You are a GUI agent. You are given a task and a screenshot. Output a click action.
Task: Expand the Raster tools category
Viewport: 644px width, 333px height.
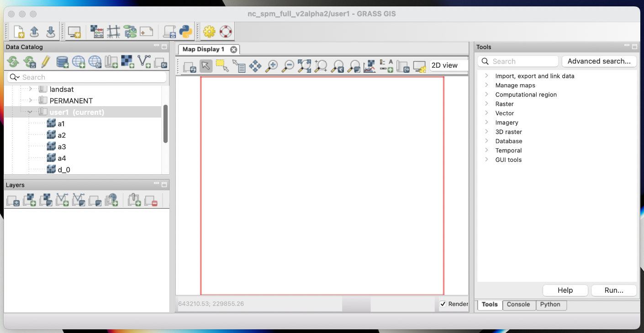coord(486,104)
